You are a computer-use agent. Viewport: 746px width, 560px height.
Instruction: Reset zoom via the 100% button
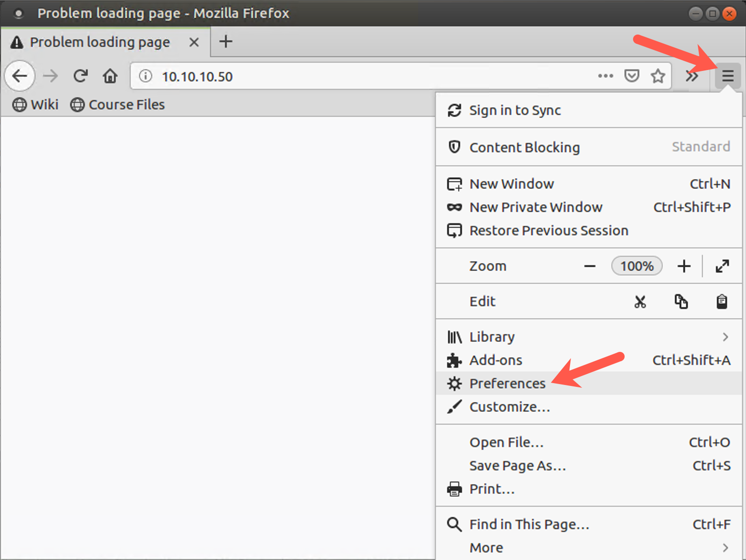click(x=637, y=266)
